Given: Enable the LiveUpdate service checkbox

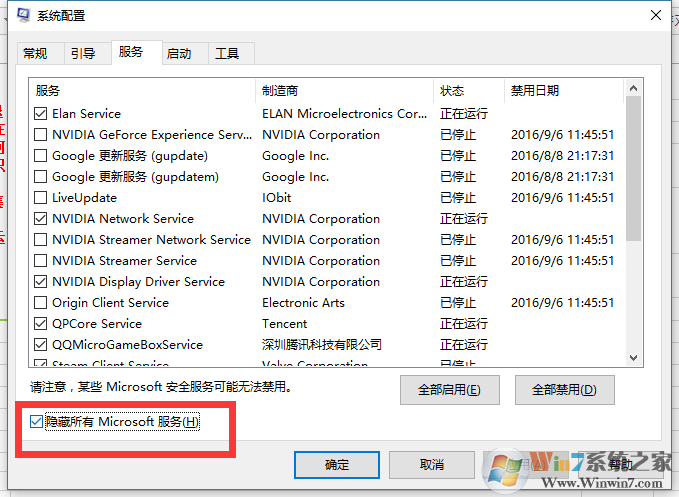Looking at the screenshot, I should pos(41,198).
